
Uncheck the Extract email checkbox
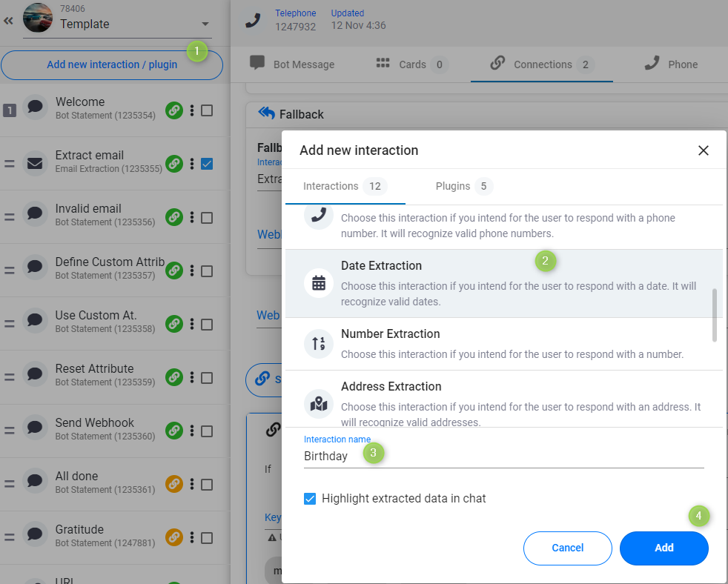coord(207,164)
